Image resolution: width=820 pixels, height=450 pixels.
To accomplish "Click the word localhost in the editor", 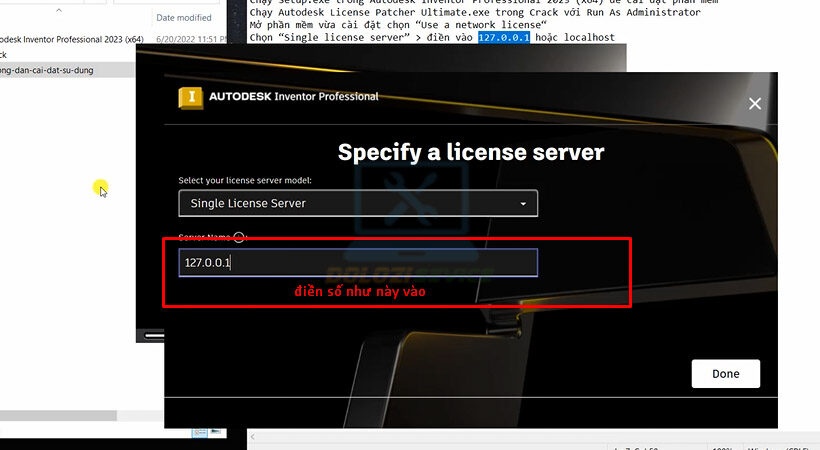I will pos(589,37).
